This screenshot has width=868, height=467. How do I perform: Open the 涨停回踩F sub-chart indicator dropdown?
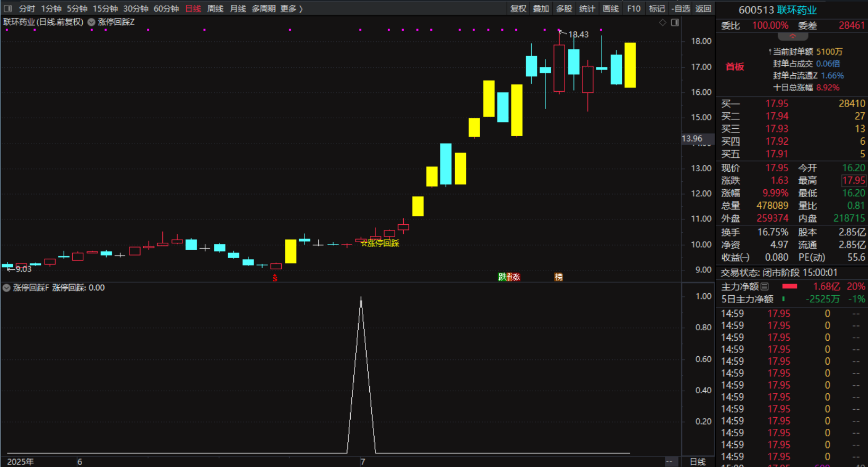tap(6, 288)
